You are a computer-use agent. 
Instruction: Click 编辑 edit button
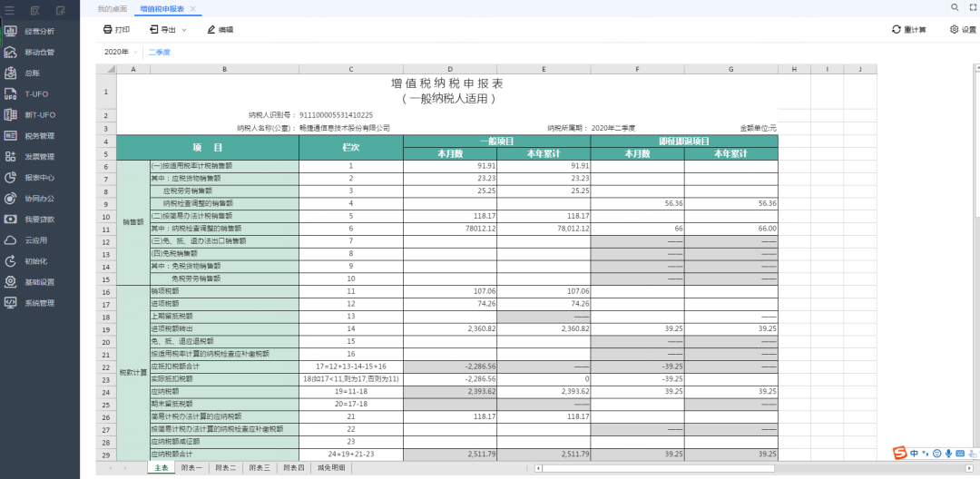[220, 29]
